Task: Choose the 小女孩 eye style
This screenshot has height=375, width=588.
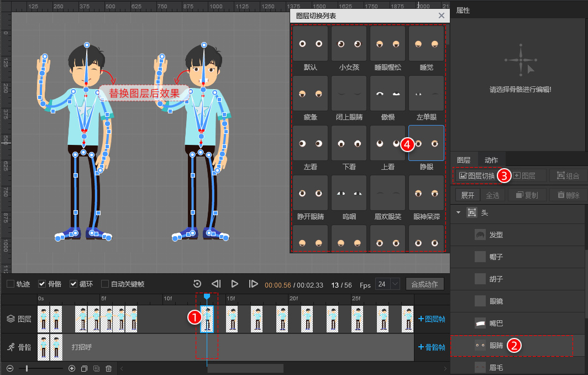Action: click(349, 44)
